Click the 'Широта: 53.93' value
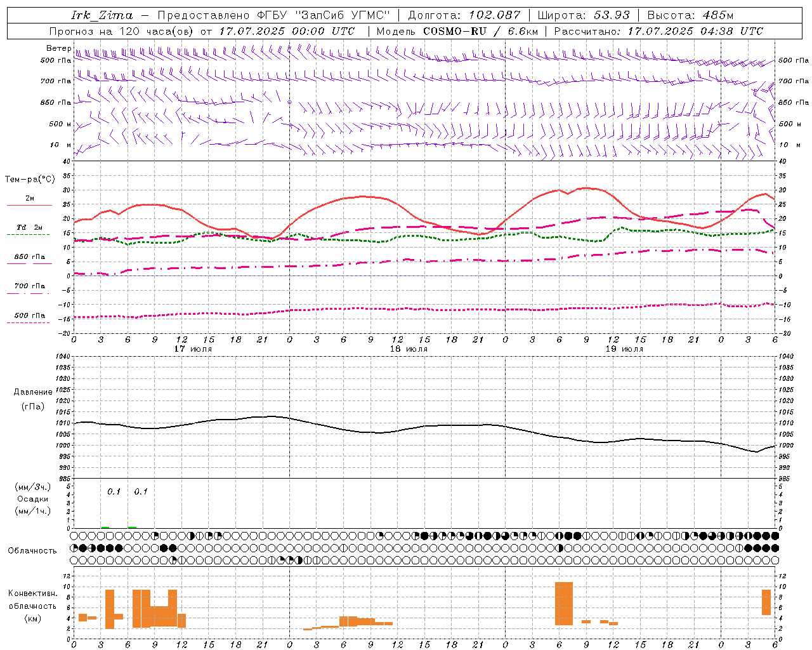Image resolution: width=812 pixels, height=650 pixels. click(x=584, y=15)
